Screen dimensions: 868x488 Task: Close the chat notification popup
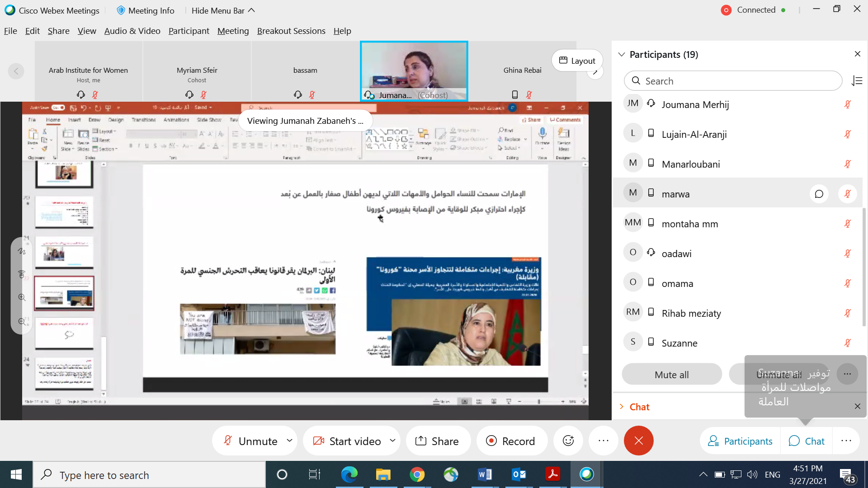point(858,406)
